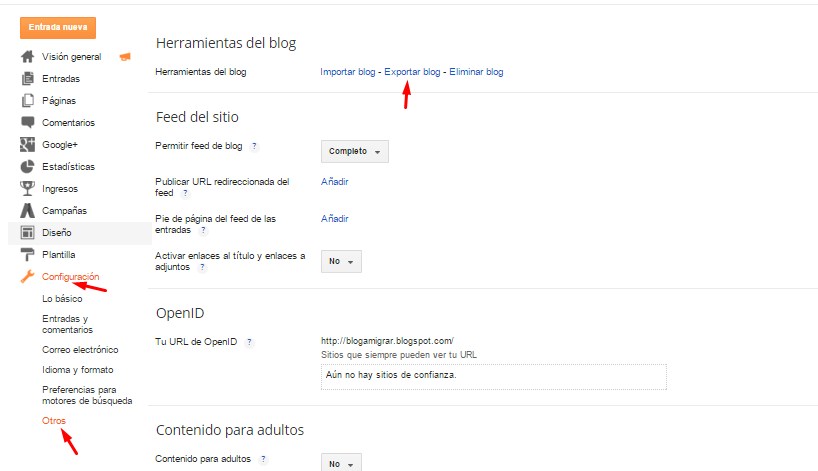
Task: Show help for Permitir feed de blog
Action: point(254,146)
